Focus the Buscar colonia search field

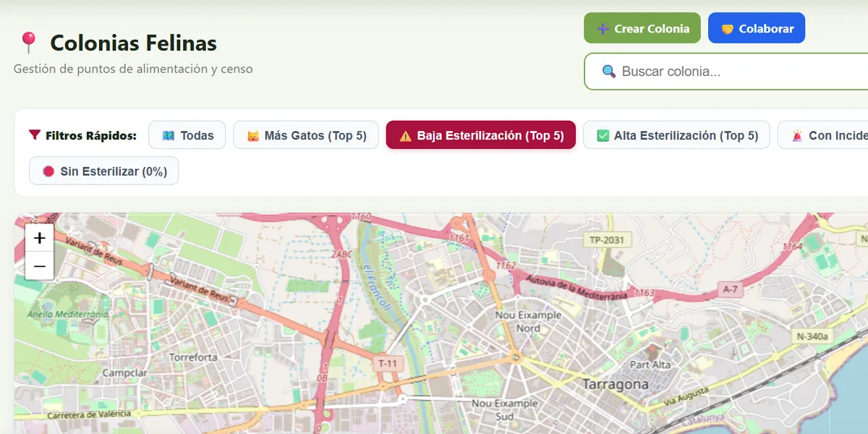(726, 72)
